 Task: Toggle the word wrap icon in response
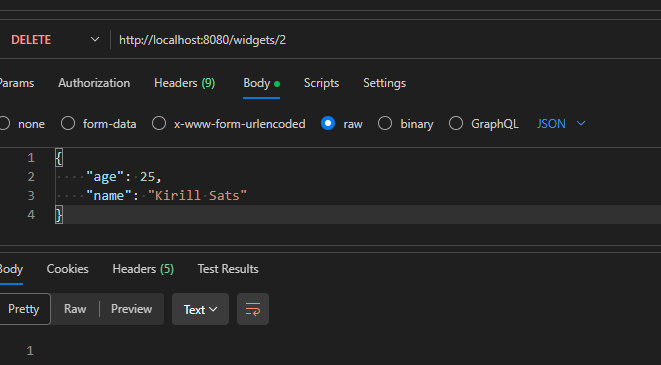pyautogui.click(x=253, y=309)
